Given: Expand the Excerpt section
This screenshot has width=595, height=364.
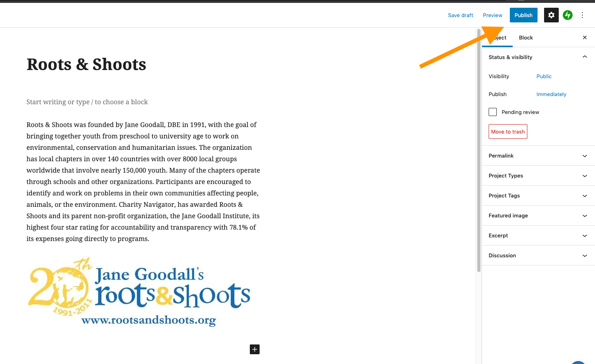Looking at the screenshot, I should (538, 235).
